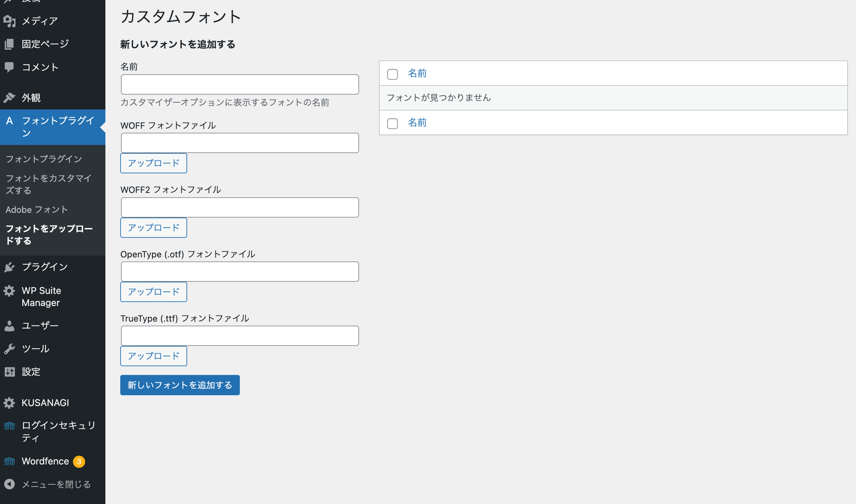Image resolution: width=856 pixels, height=504 pixels.
Task: Click the フォントが見つかりません table row
Action: tap(613, 98)
